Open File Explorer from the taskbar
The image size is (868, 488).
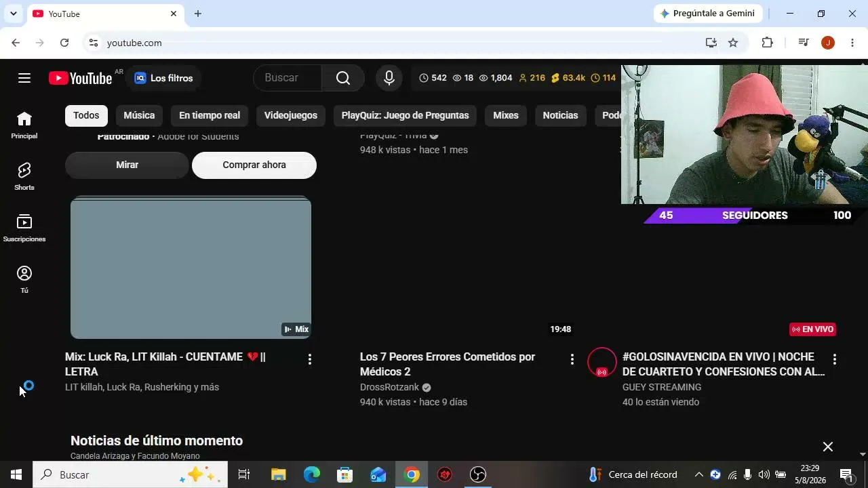(279, 474)
